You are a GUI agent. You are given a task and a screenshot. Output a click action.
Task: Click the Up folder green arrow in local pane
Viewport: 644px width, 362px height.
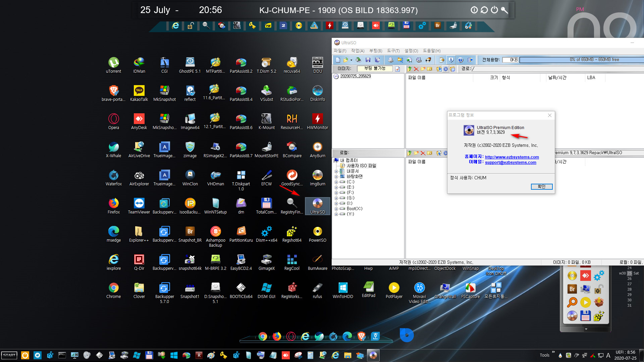coord(410,153)
